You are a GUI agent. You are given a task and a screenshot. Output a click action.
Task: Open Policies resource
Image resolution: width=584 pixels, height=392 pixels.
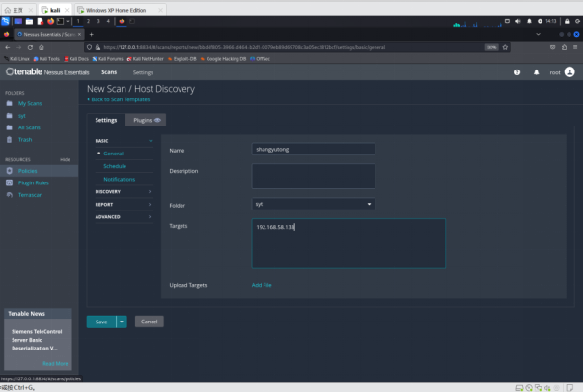pos(28,171)
